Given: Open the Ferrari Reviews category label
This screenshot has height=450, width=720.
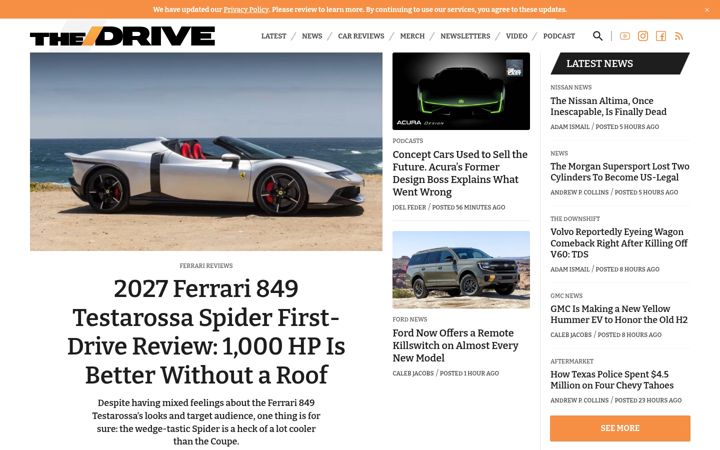Looking at the screenshot, I should pyautogui.click(x=206, y=265).
